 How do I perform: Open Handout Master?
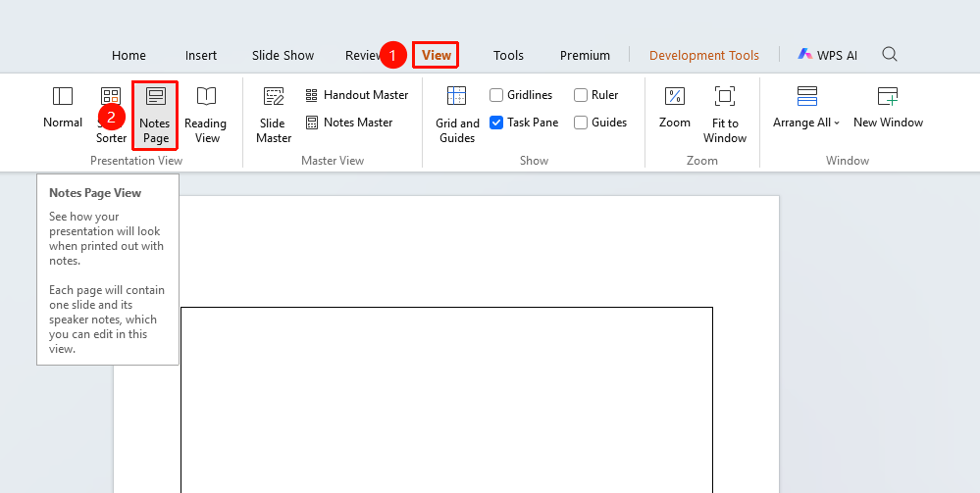coord(357,95)
